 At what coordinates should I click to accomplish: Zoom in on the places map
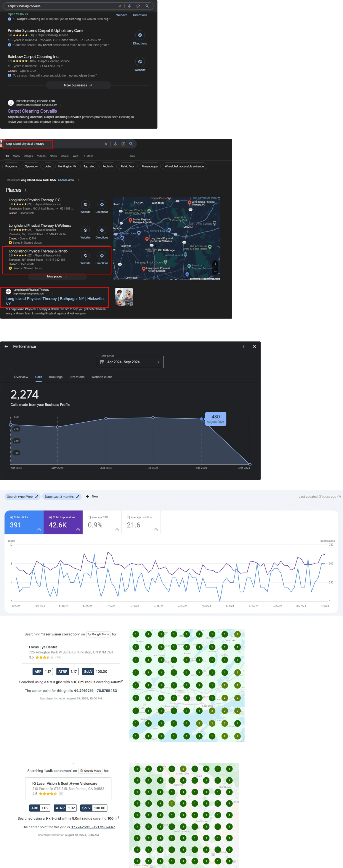point(215,264)
